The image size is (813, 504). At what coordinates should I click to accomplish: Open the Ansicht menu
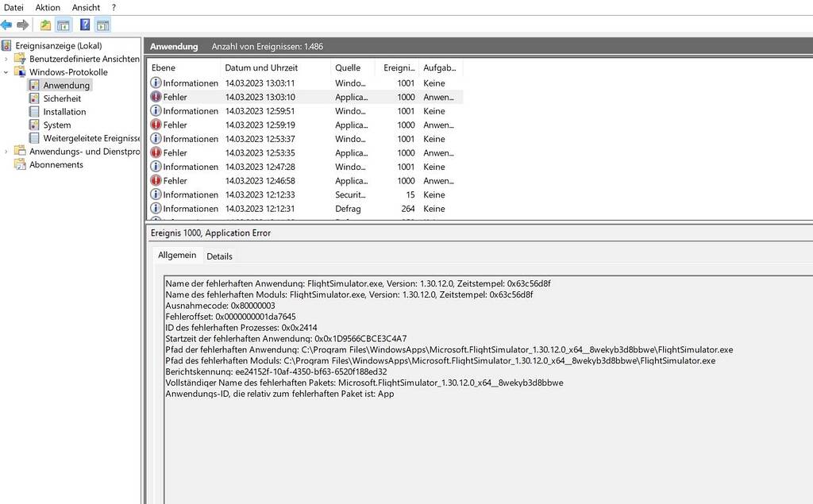[x=86, y=7]
